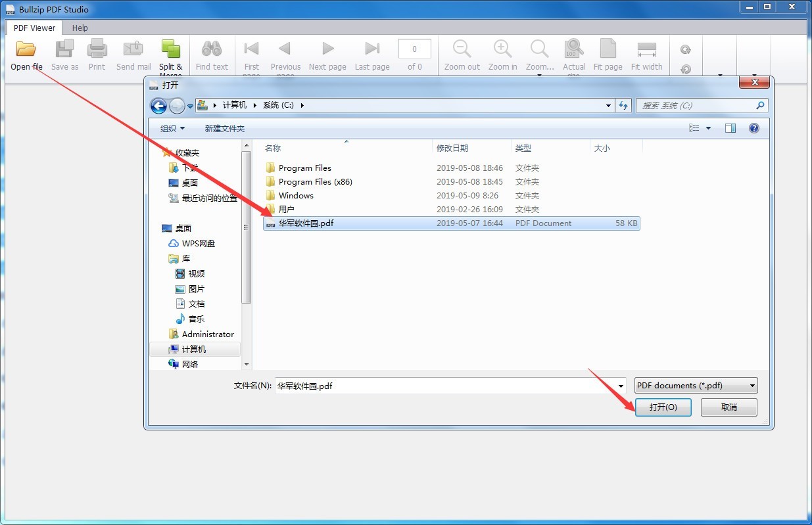Click the Zoom in magnifier

tap(503, 49)
